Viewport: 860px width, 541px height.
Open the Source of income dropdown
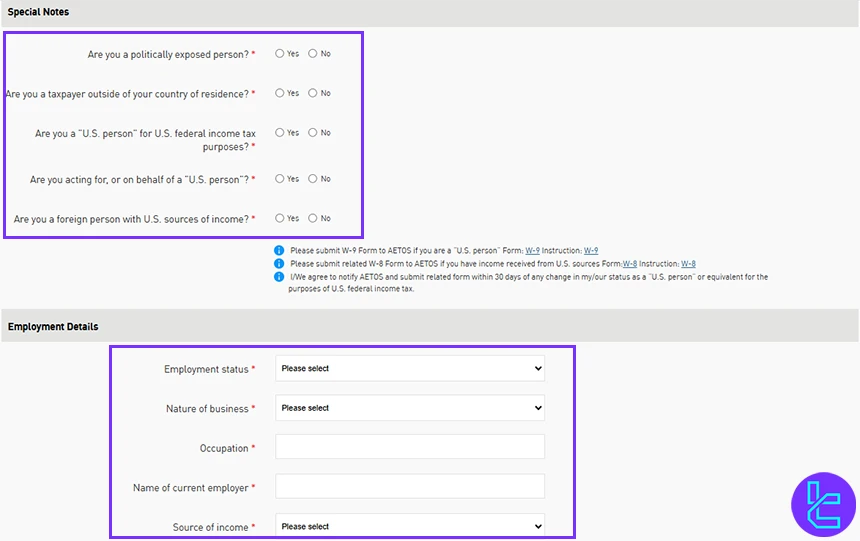tap(410, 526)
